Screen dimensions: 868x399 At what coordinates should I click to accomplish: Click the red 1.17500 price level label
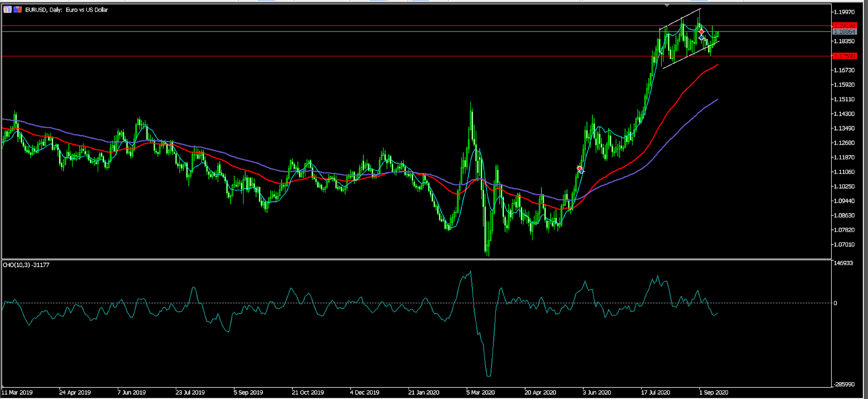pyautogui.click(x=844, y=56)
